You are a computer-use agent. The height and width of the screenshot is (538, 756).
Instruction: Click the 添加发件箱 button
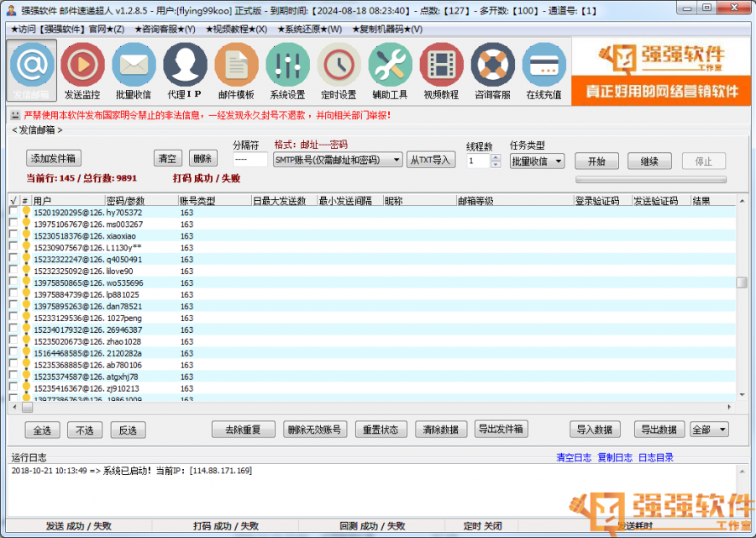pos(54,159)
